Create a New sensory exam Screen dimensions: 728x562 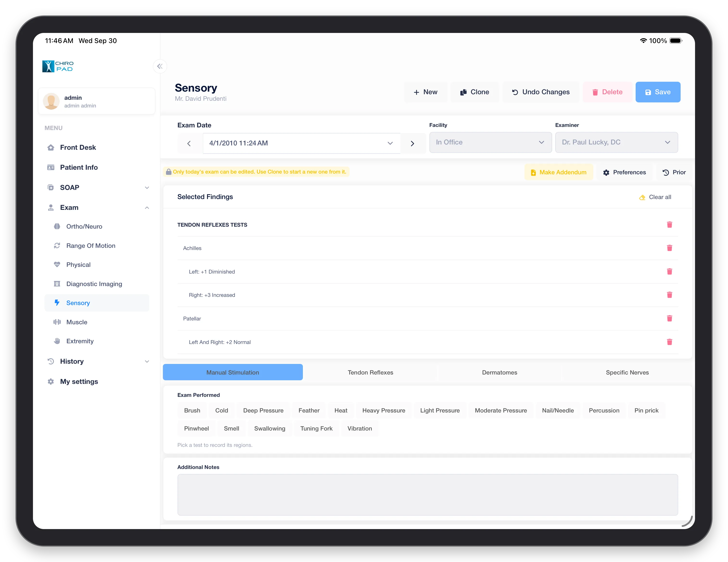425,92
